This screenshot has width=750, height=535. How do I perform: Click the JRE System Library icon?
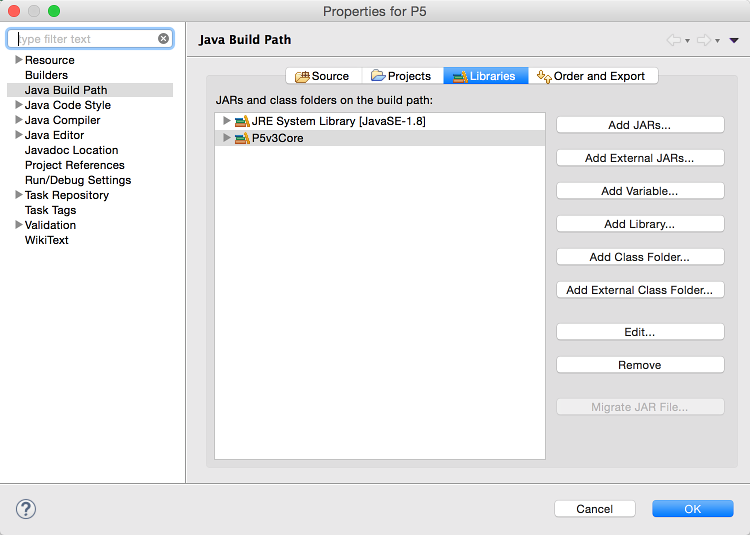coord(242,121)
